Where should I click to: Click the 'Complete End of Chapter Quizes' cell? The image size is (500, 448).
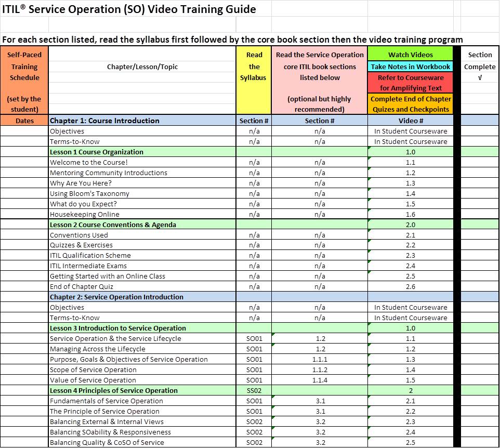click(410, 104)
